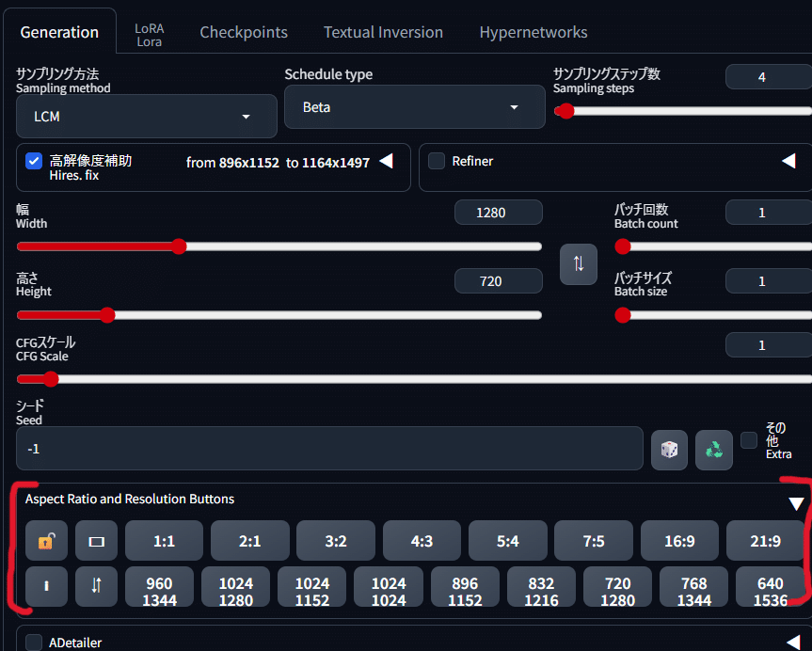Select the portrait orientation icon
This screenshot has height=651, width=812.
coord(46,586)
